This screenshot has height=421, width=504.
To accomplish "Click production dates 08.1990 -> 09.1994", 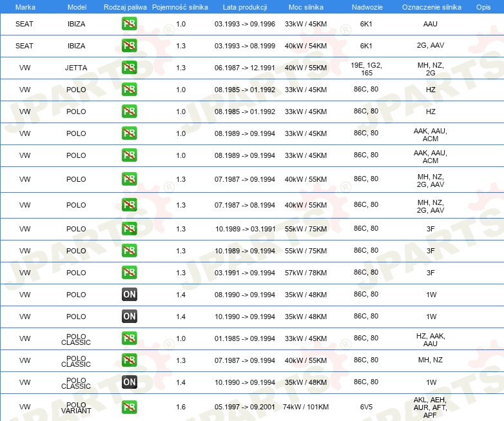I will pos(245,295).
